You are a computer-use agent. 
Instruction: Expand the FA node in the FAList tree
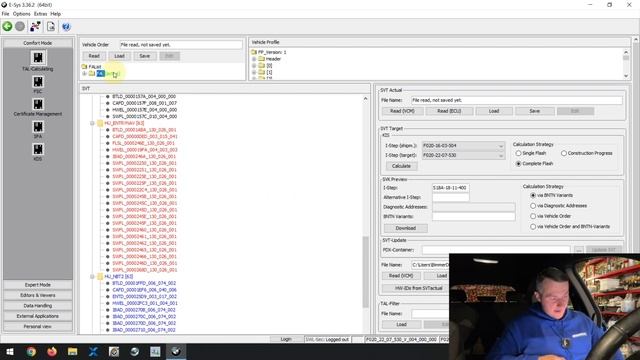(84, 73)
